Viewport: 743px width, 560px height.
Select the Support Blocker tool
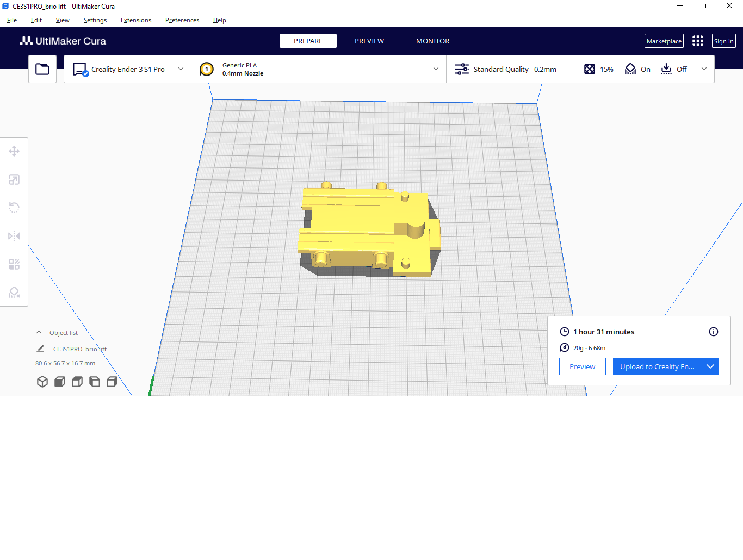(14, 293)
